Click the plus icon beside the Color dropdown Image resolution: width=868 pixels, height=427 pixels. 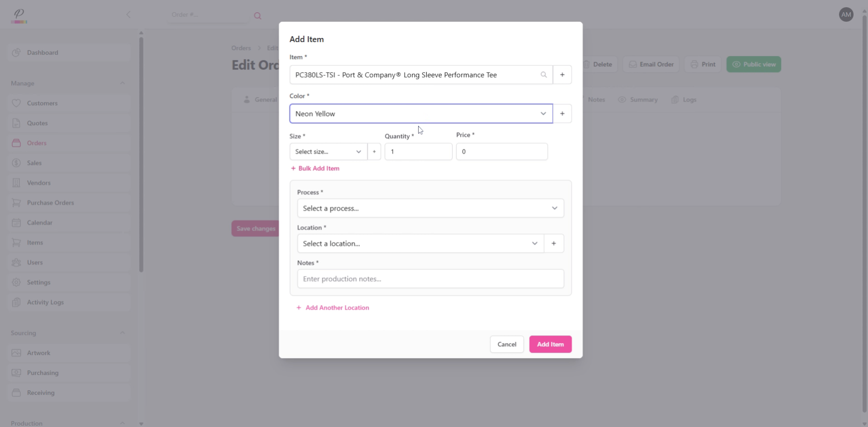562,113
